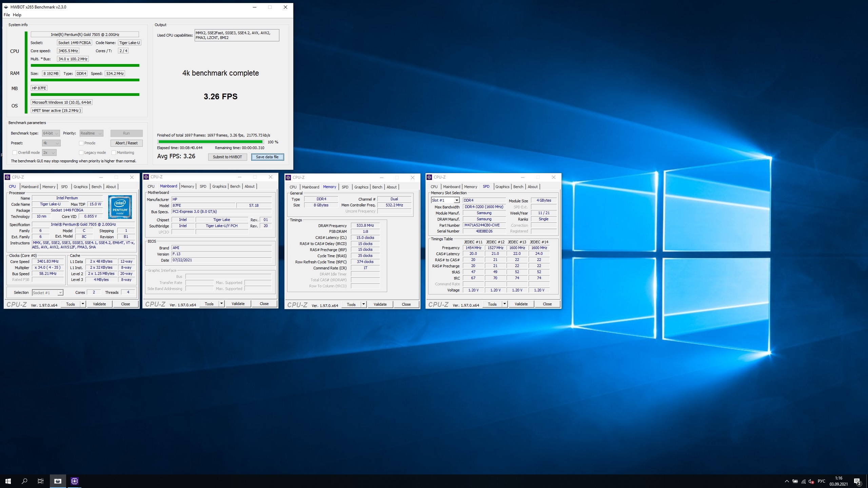Click Close in the SPD CPU-Z window
The image size is (868, 488).
[547, 304]
